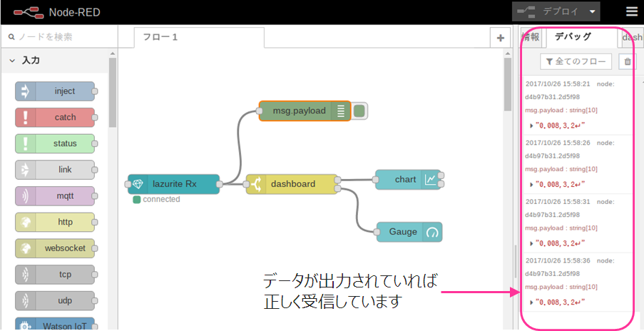Open the 情報 sidebar tab

click(x=531, y=37)
